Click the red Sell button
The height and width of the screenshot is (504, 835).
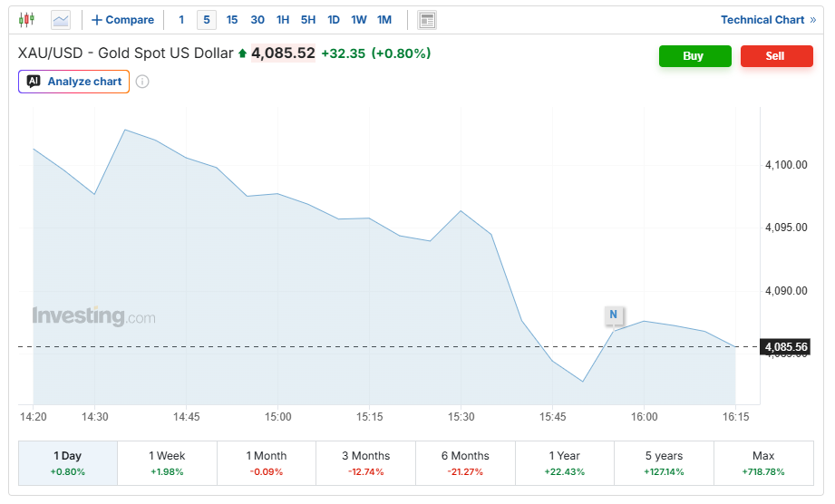pos(776,56)
